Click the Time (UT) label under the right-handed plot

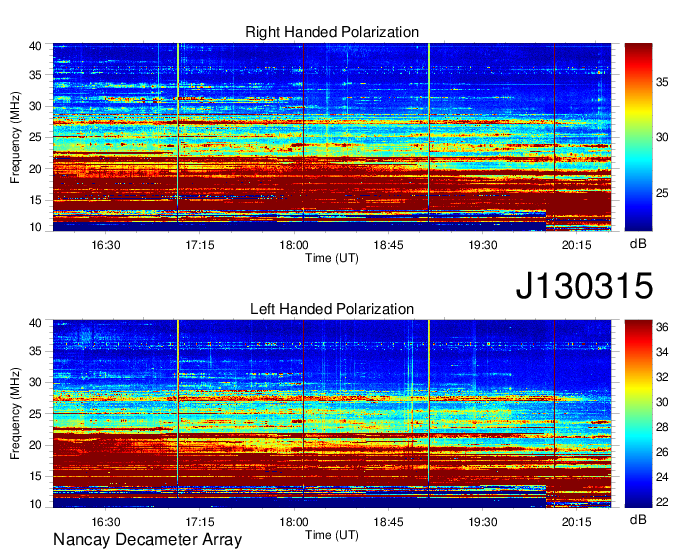332,258
